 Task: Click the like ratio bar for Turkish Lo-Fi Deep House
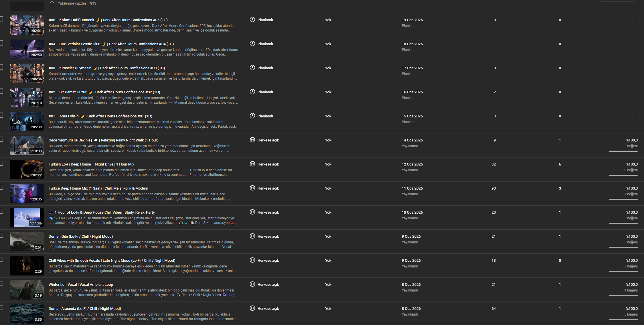tap(623, 175)
